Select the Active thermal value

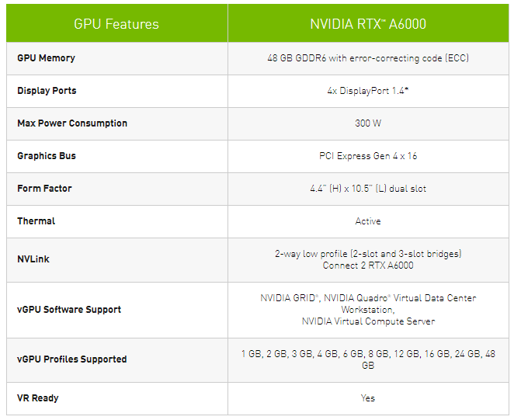tap(368, 221)
